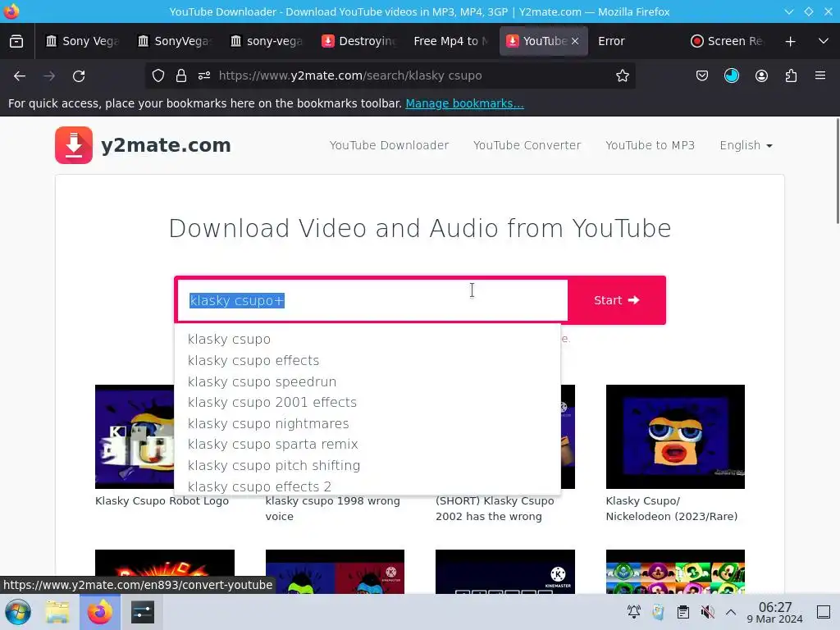Go back with the browser back arrow
Image resolution: width=840 pixels, height=630 pixels.
[x=20, y=76]
